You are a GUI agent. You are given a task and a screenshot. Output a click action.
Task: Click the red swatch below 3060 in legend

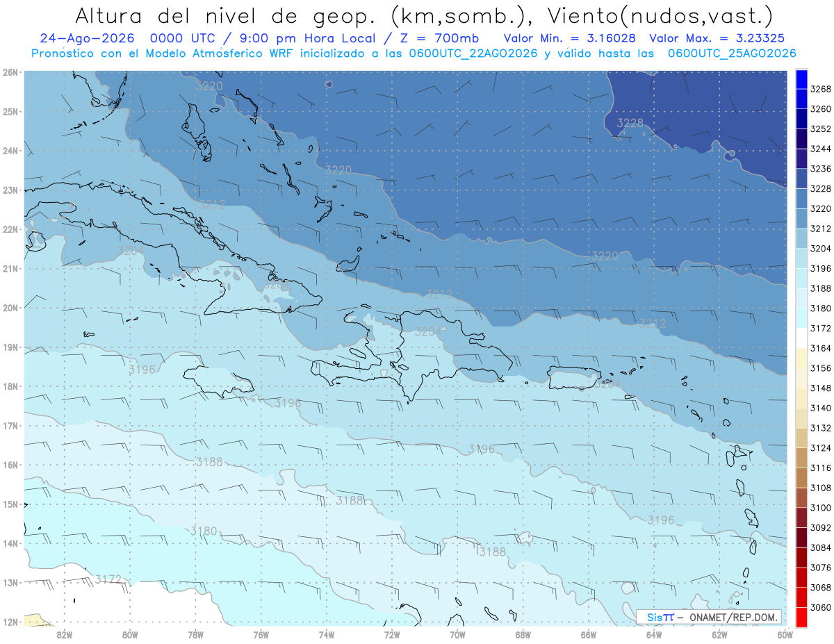[x=801, y=617]
